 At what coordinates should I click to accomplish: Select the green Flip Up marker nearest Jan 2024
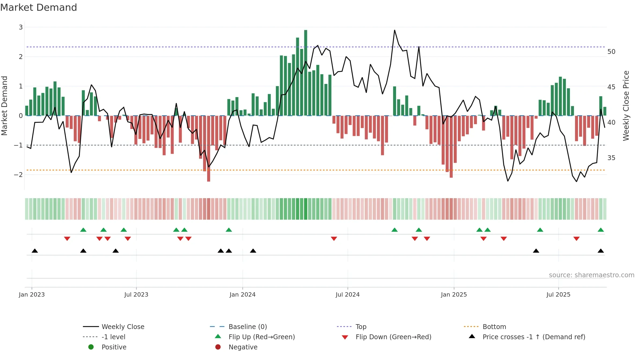coord(229,230)
